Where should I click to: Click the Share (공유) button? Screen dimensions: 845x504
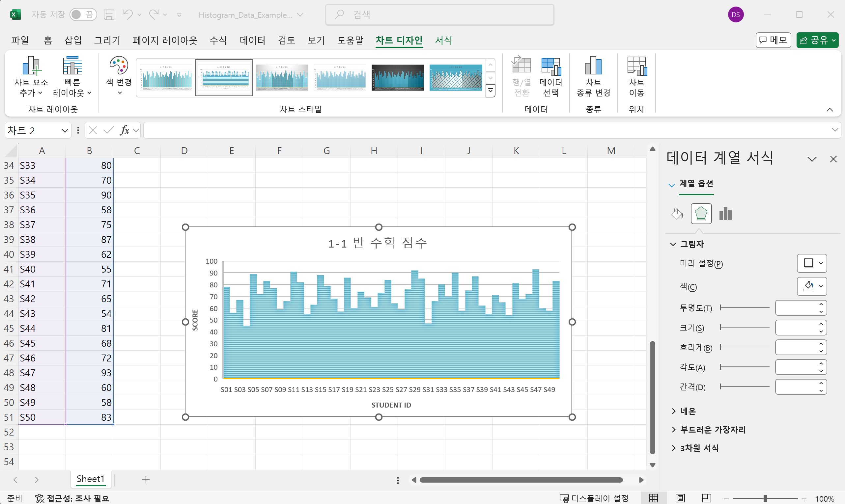click(814, 40)
